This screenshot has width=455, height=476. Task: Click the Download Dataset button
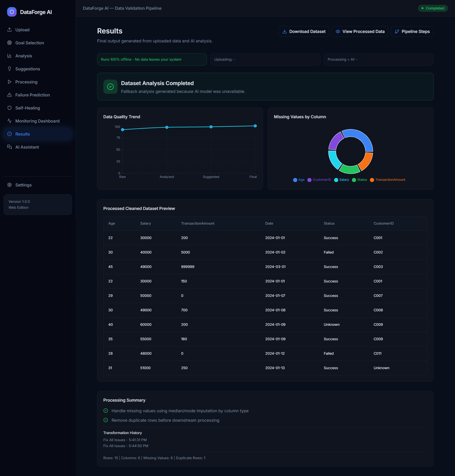tap(304, 32)
